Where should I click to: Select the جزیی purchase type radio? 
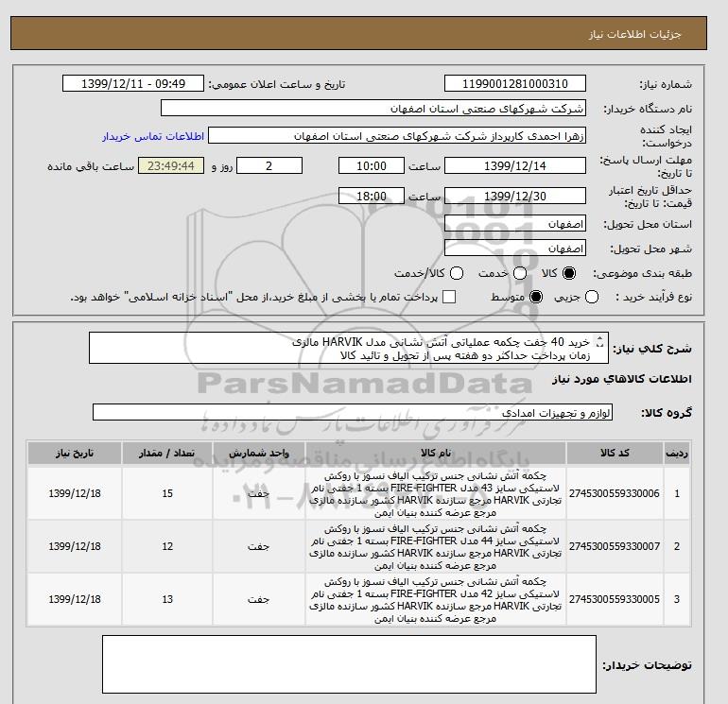pyautogui.click(x=592, y=297)
